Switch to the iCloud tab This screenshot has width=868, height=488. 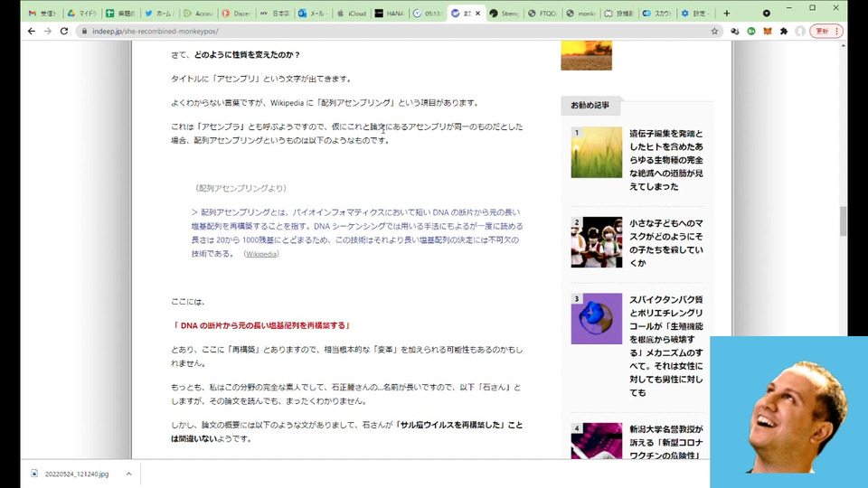pyautogui.click(x=351, y=14)
